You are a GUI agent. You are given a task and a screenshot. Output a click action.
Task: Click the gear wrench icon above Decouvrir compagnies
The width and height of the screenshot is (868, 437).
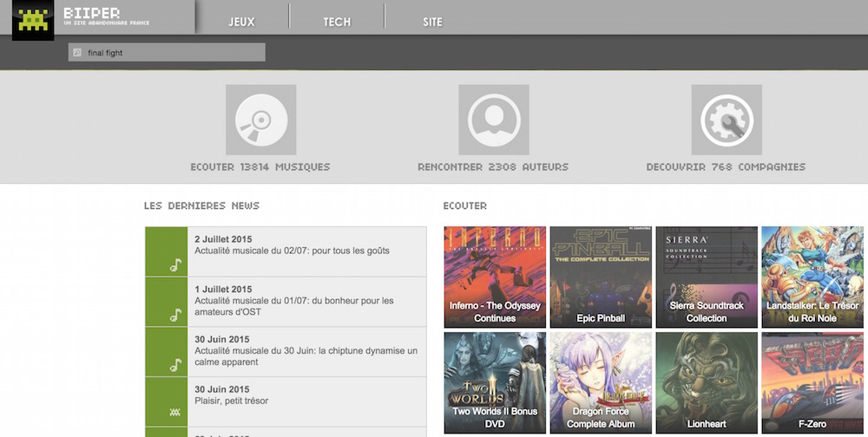726,120
